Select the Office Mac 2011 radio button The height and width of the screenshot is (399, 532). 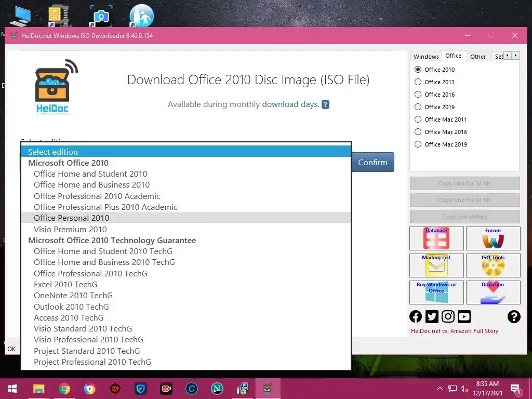coord(418,119)
